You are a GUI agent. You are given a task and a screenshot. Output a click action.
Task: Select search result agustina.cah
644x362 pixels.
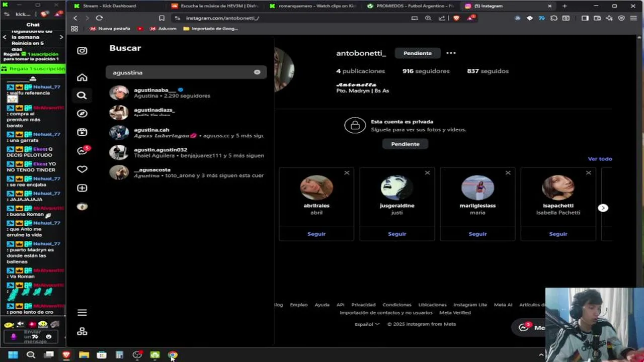(187, 132)
